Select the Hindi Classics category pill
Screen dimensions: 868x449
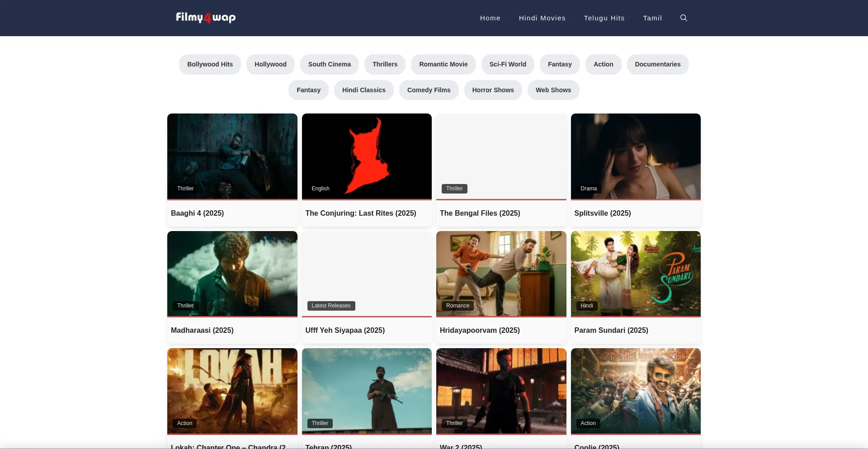coord(364,90)
